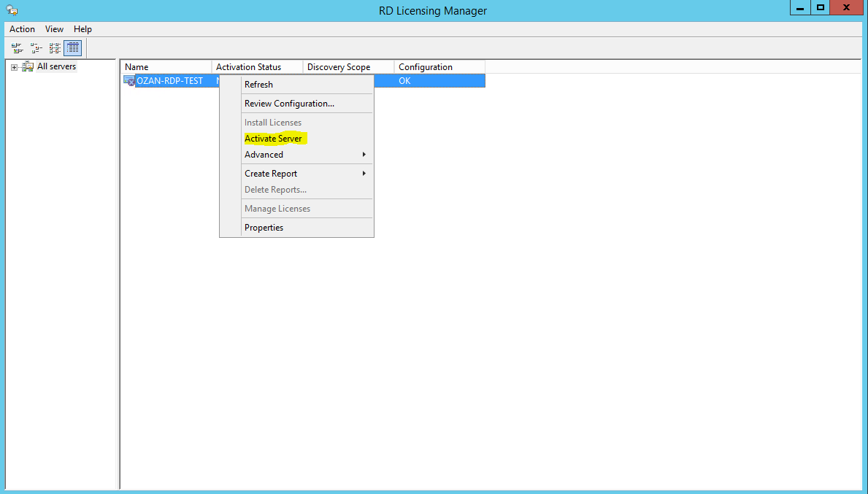
Task: Choose Activate Server from context menu
Action: (273, 139)
